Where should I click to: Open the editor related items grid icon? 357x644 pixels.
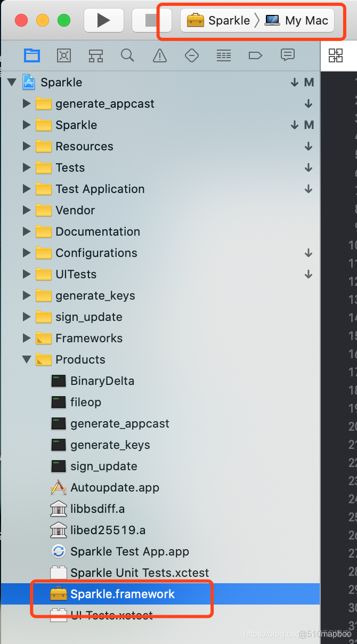(336, 55)
